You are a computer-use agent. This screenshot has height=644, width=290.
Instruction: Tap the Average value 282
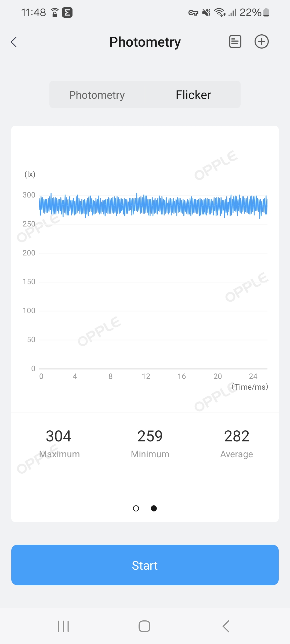(x=237, y=436)
